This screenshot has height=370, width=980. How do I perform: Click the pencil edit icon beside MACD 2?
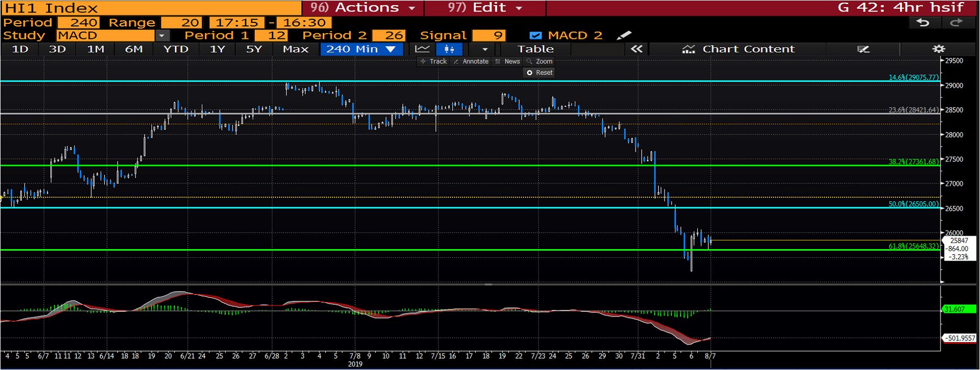click(x=624, y=35)
